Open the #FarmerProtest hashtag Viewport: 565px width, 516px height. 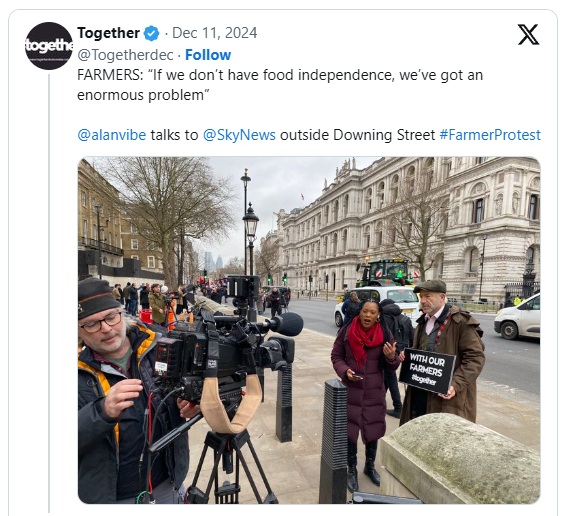(x=490, y=135)
